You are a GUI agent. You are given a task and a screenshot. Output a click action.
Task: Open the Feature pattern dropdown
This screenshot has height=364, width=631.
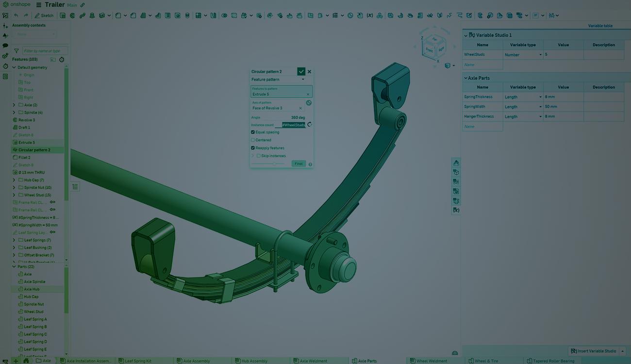(303, 79)
